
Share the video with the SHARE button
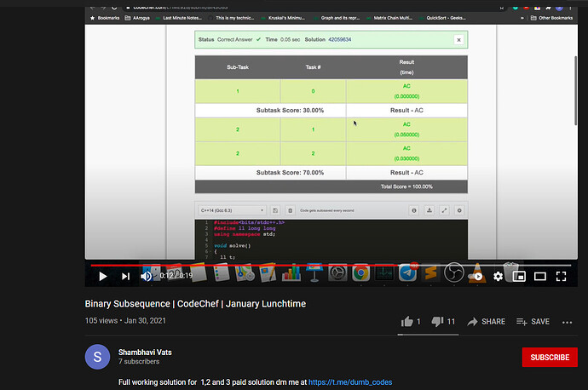487,321
